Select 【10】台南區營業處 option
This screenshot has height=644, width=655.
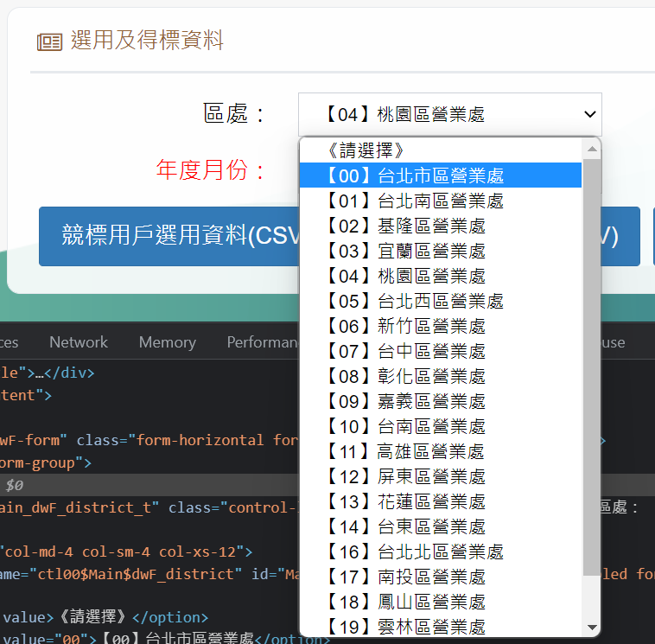(441, 426)
